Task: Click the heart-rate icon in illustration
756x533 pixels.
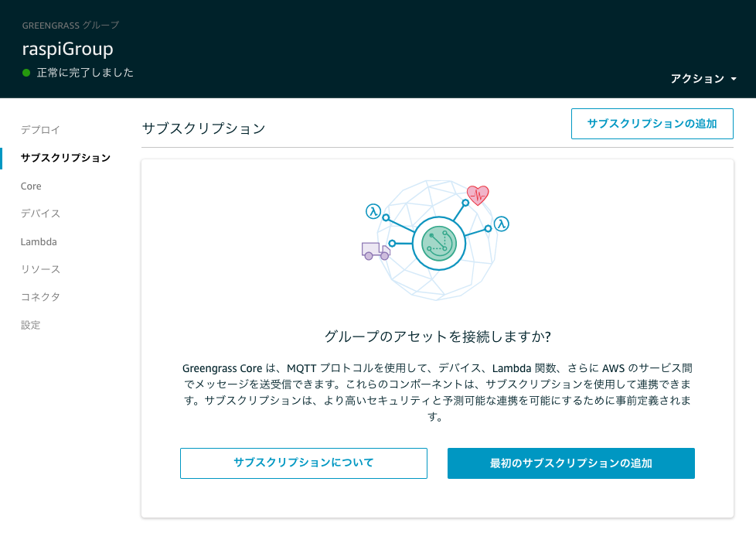Action: 478,195
